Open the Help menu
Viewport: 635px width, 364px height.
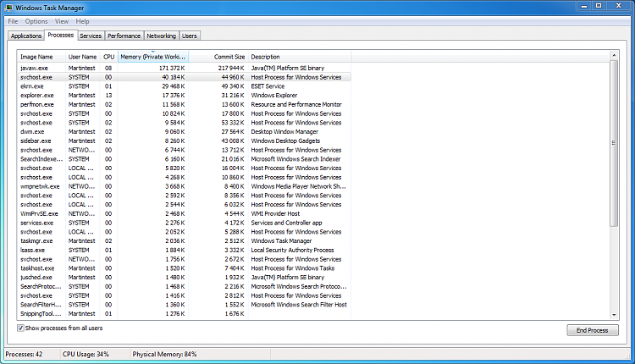83,21
